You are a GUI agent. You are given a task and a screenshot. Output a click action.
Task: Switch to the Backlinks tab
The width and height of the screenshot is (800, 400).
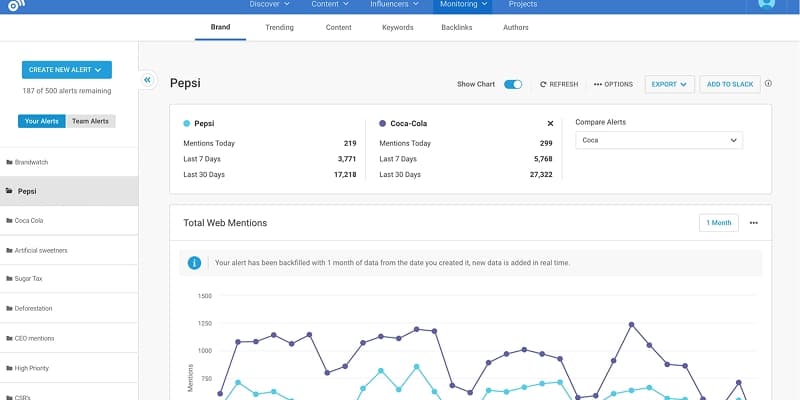click(x=457, y=28)
